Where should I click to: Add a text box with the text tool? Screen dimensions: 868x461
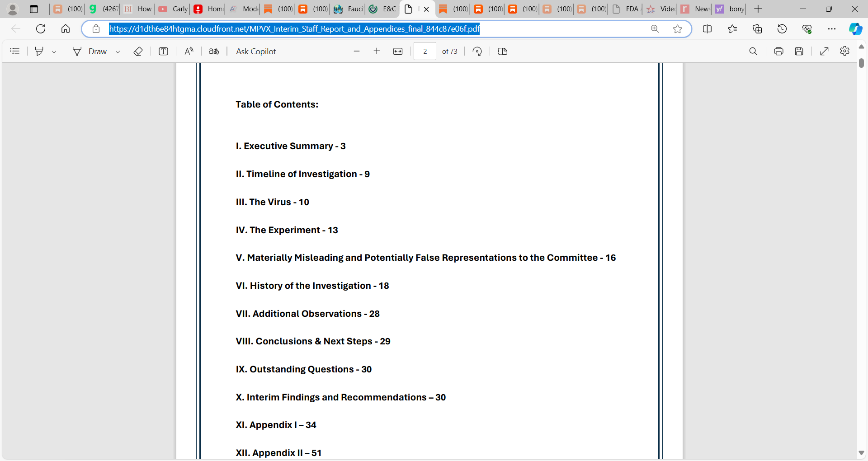tap(164, 51)
